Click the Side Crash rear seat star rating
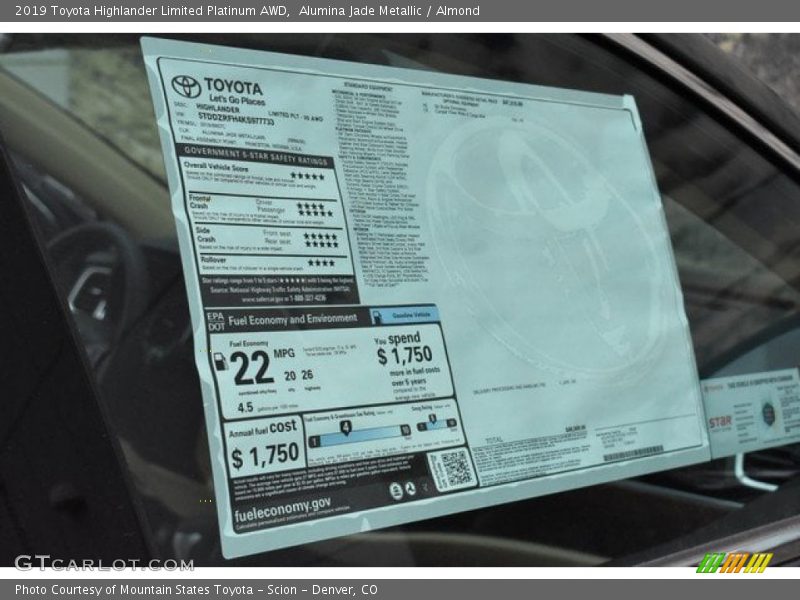800x600 pixels. [321, 244]
